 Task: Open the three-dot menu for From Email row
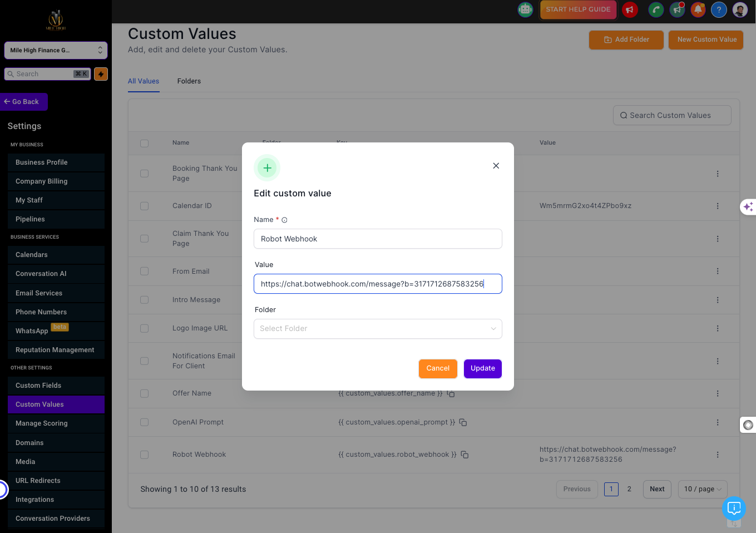pos(718,271)
